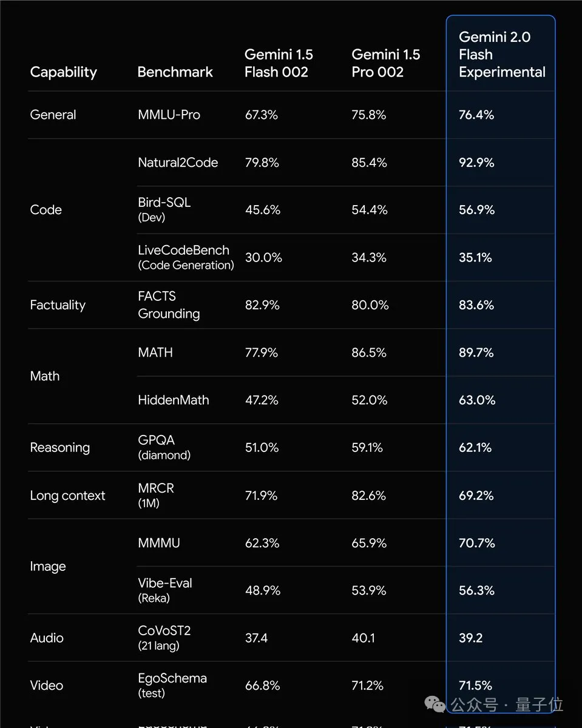
Task: Select the Gemini 1.5 Pro 002 header
Action: [385, 63]
